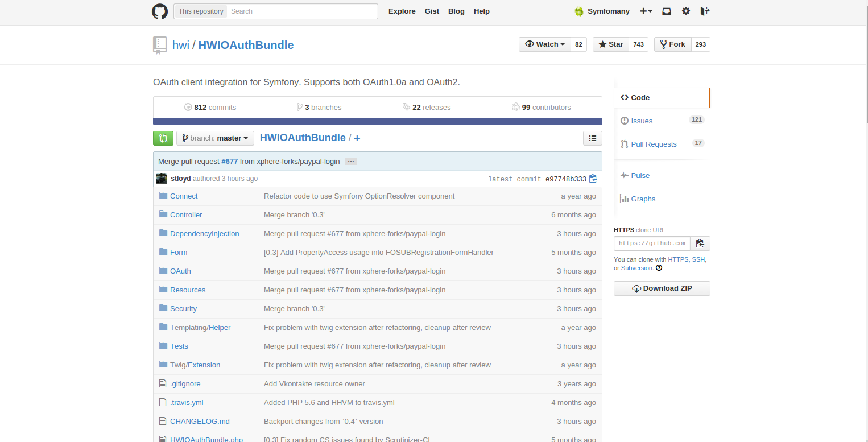Click the 743 stargazers count
The image size is (868, 442).
638,44
